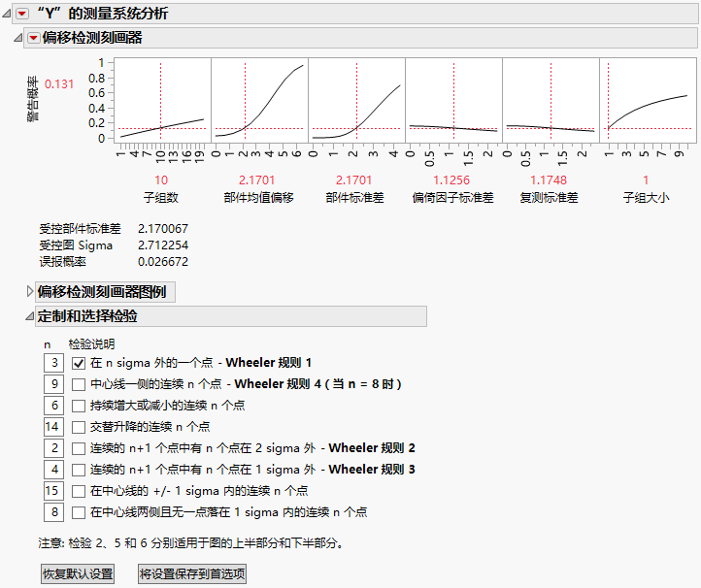Enable Wheeler 规则 3 checkbox
701x588 pixels.
tap(79, 470)
